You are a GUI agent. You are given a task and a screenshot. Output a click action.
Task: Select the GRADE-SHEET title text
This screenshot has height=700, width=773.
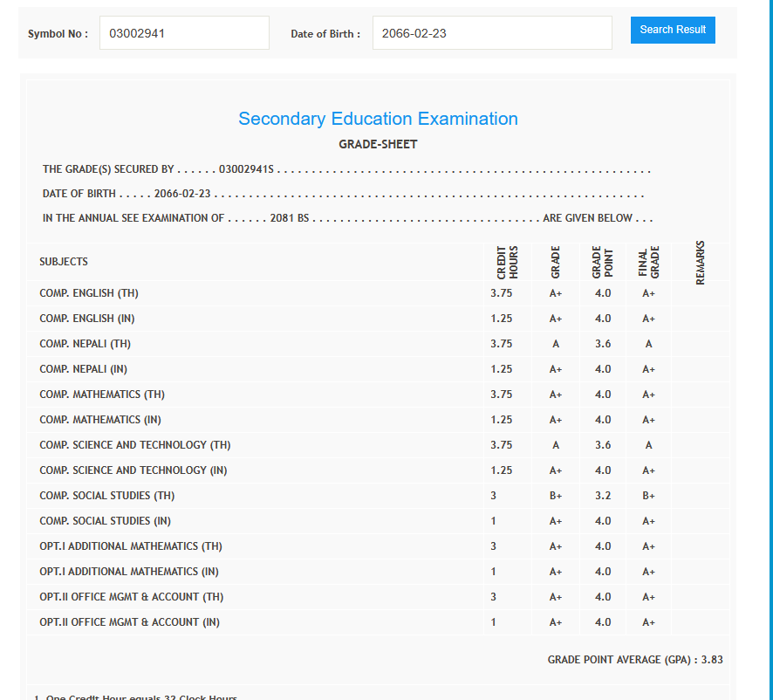pyautogui.click(x=378, y=144)
